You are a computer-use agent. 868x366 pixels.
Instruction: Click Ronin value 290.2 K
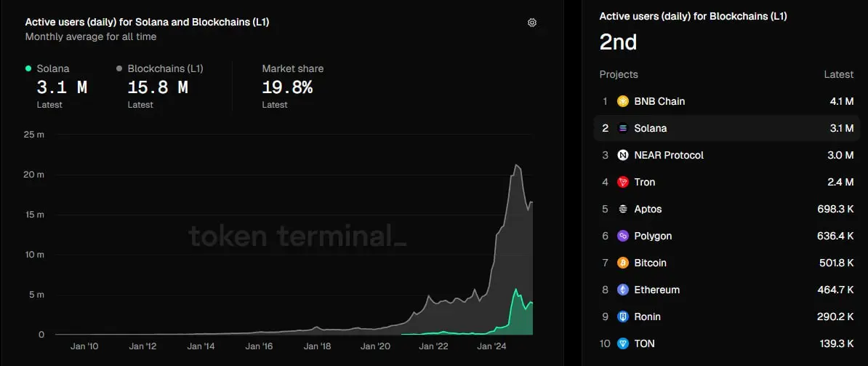coord(836,317)
